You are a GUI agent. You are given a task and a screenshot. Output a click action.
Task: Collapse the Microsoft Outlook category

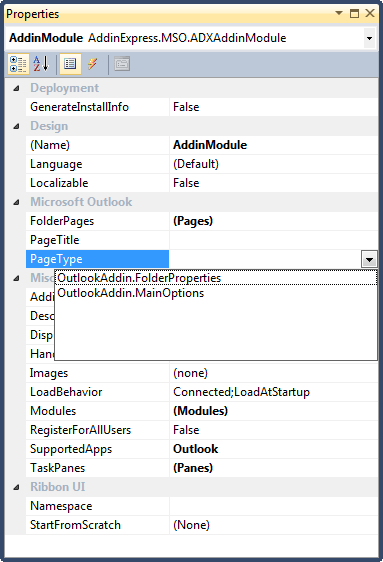coord(16,202)
